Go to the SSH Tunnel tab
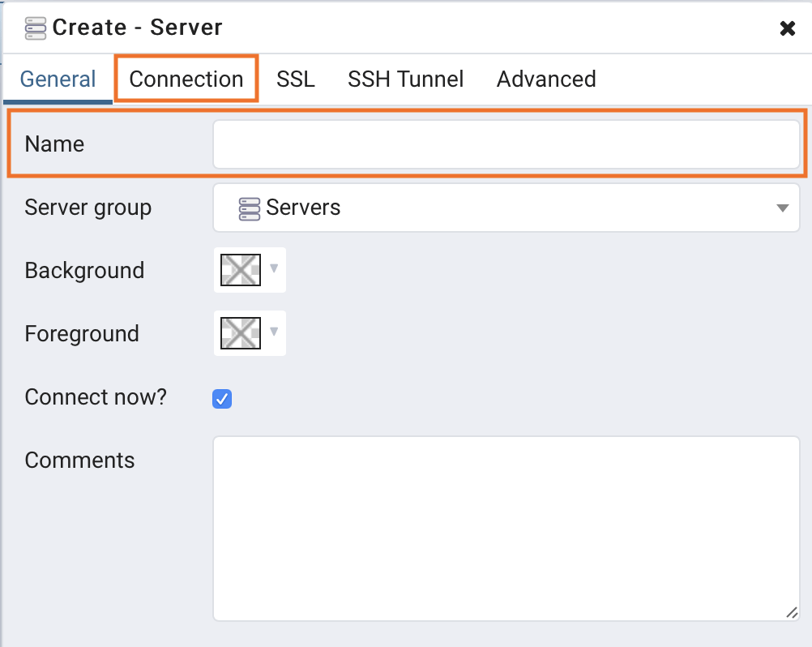 point(405,79)
